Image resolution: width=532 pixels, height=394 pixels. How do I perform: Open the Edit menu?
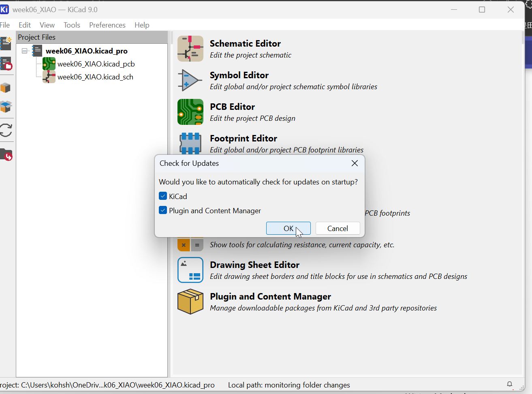[25, 25]
